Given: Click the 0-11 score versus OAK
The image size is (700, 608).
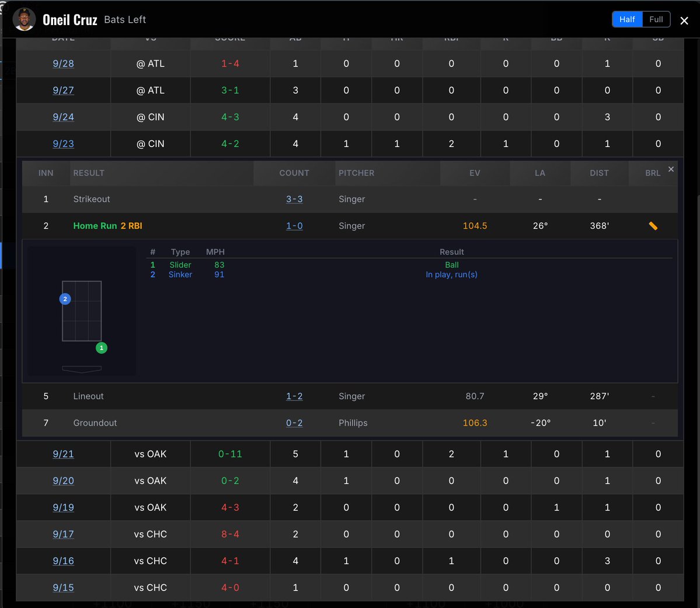Looking at the screenshot, I should 230,453.
